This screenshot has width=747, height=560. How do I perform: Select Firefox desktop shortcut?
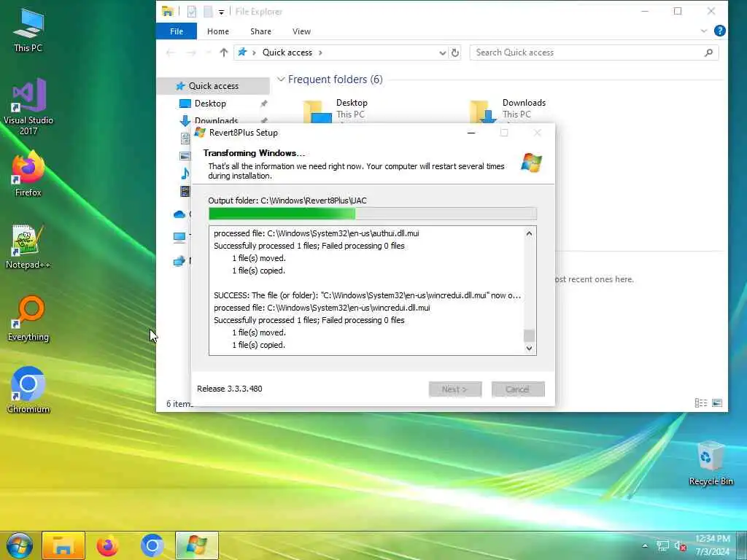coord(28,174)
